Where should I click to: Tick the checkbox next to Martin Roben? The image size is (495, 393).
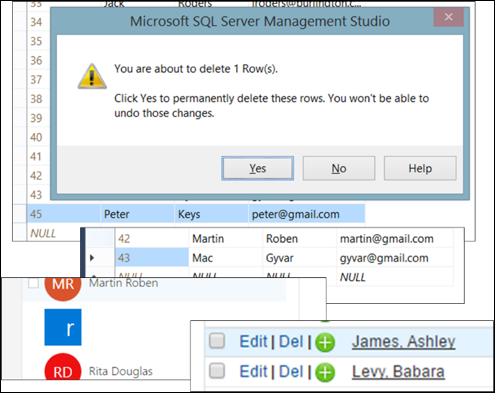[33, 283]
